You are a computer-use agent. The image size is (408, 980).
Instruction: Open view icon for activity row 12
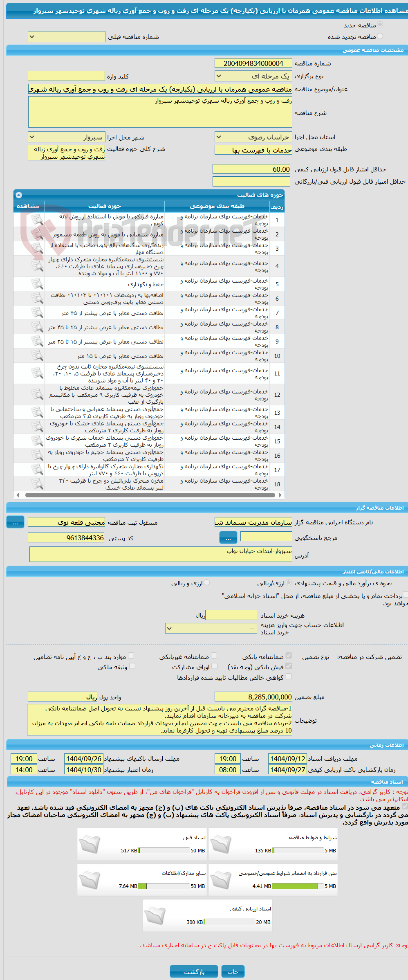[x=37, y=395]
